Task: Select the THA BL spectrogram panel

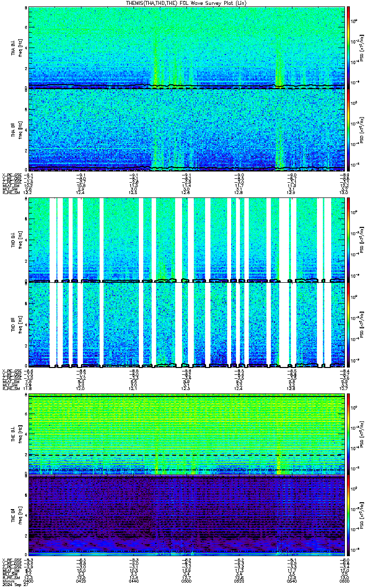Action: tap(187, 48)
